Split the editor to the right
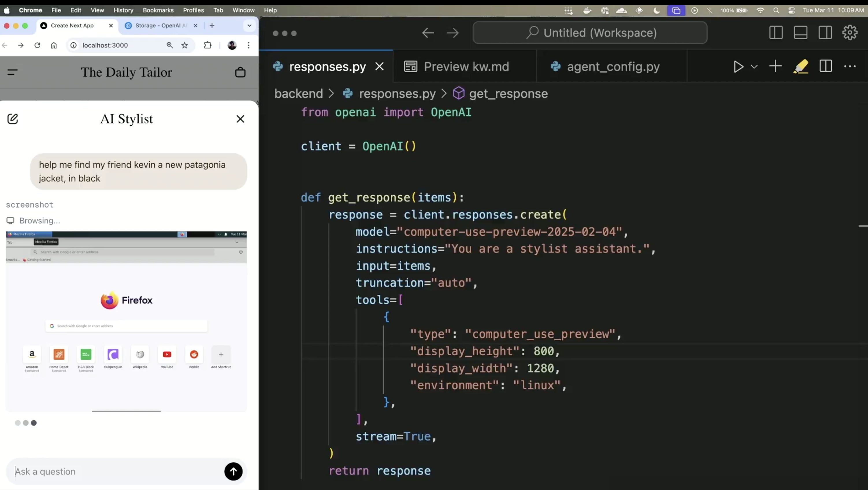The height and width of the screenshot is (490, 868). click(826, 66)
